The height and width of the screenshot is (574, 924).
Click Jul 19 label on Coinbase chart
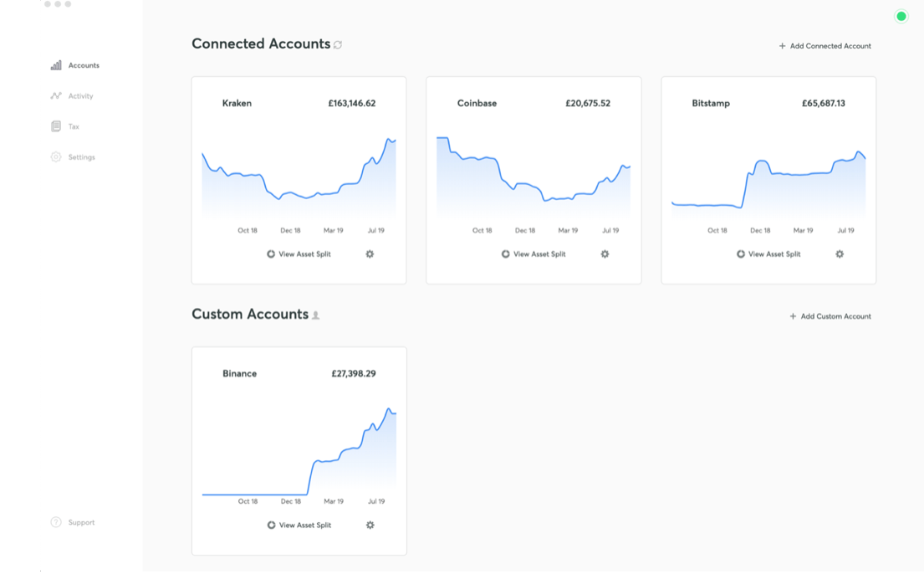(x=610, y=231)
